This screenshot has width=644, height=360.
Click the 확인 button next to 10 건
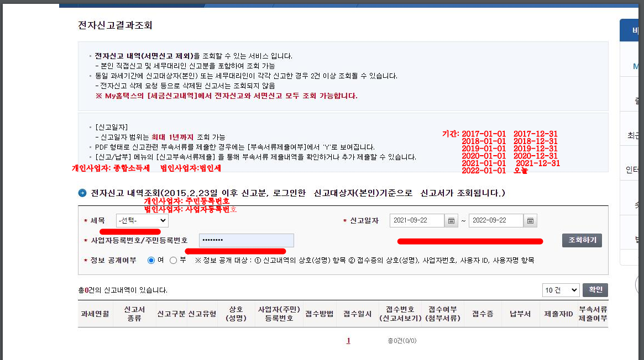[x=595, y=290]
